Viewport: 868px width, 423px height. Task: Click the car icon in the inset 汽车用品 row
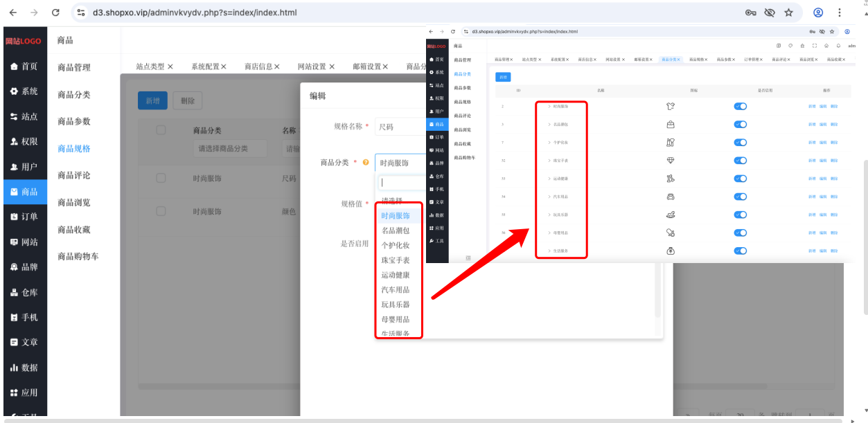(670, 197)
